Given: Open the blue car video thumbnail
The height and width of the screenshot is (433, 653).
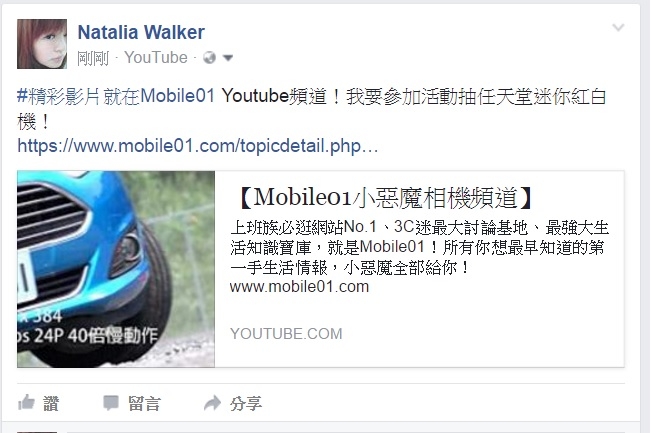Looking at the screenshot, I should [116, 269].
